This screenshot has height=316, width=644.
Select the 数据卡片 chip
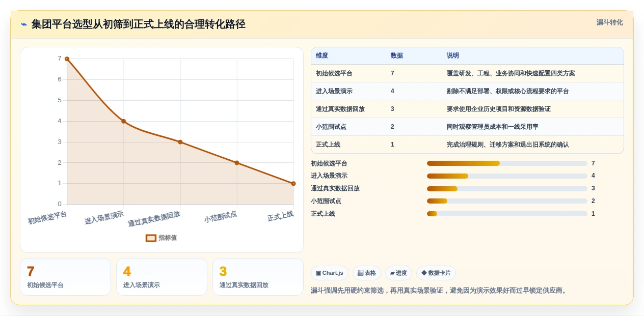[436, 273]
